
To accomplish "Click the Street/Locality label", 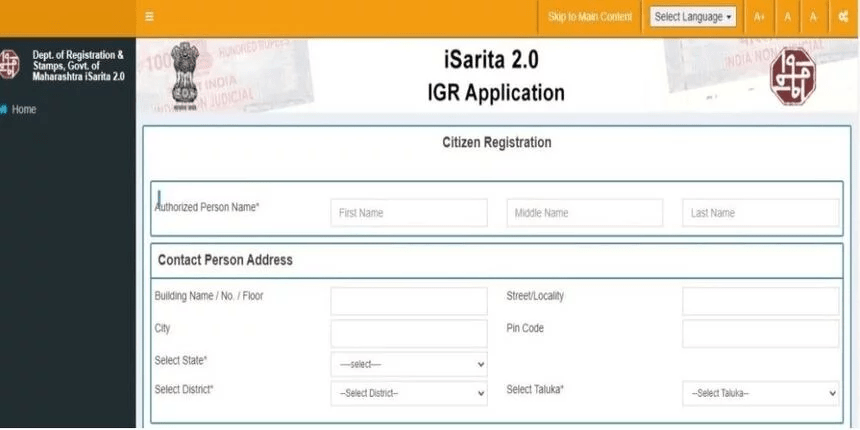I will point(535,296).
